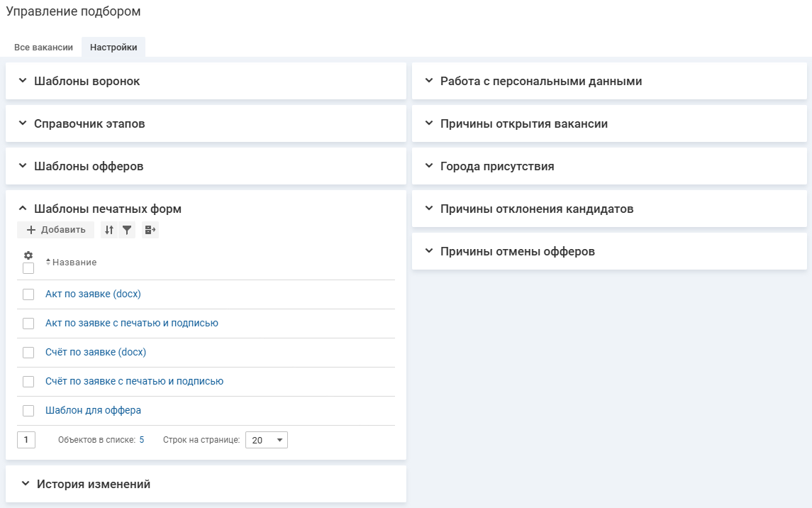
Task: Sort by Название column arrows
Action: pyautogui.click(x=48, y=263)
